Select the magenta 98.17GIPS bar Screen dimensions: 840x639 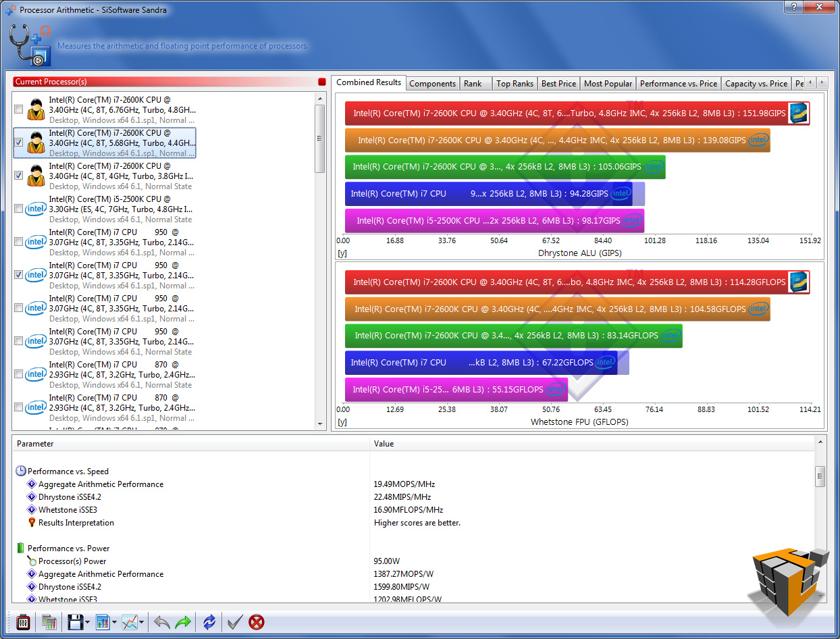(x=494, y=220)
